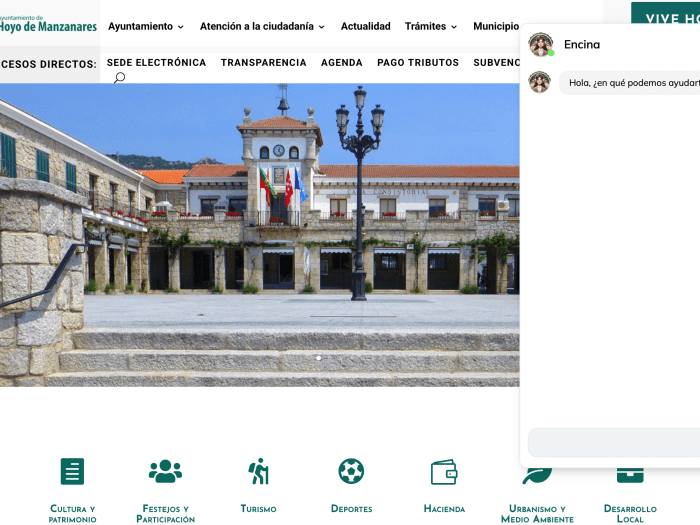Click the Hoyo de Manzanares logo

click(x=47, y=24)
